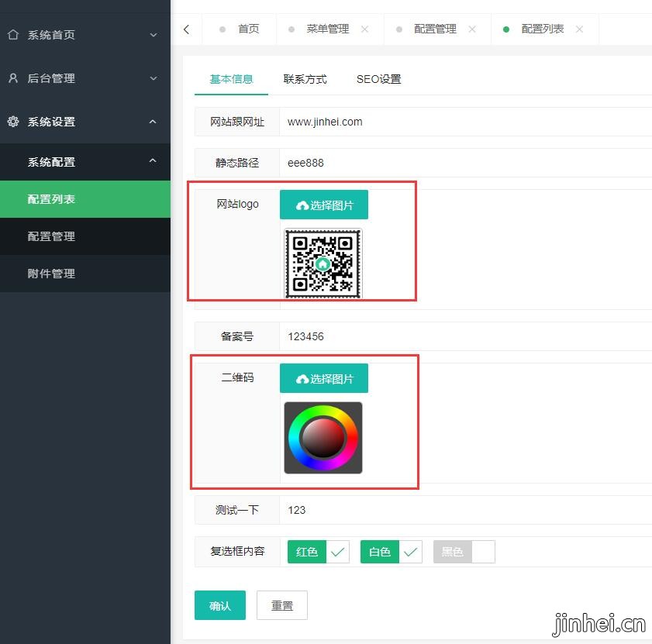Select the SEO设置 tab
The height and width of the screenshot is (644, 652).
point(378,79)
